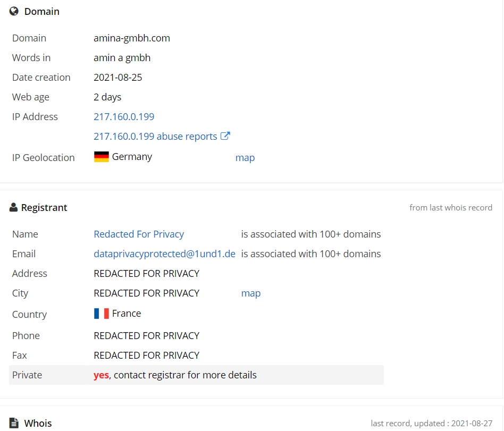
Task: Click the France flag icon
Action: (x=101, y=314)
